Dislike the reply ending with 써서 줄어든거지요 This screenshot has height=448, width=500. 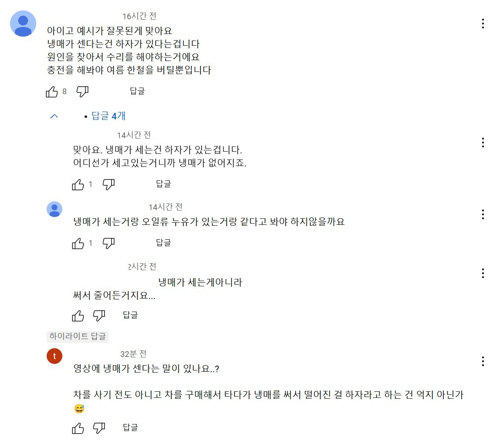pyautogui.click(x=99, y=315)
